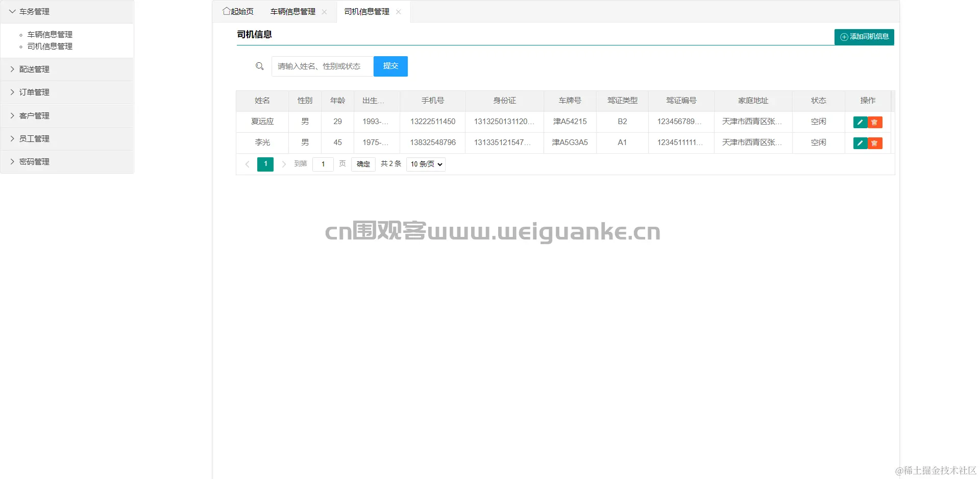Select the name cell 李光

[x=262, y=142]
